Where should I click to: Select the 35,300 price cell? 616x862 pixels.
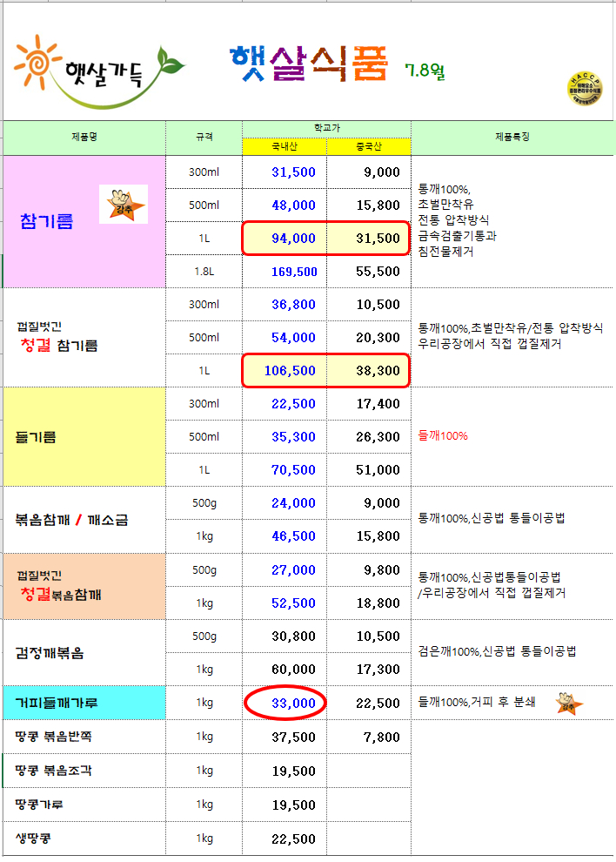coord(285,437)
